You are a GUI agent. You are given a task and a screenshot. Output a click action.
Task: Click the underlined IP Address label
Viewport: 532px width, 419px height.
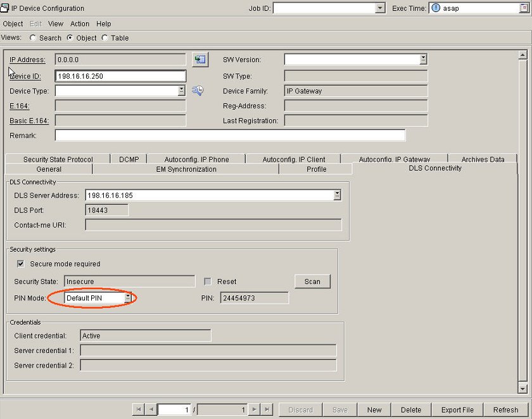(x=27, y=60)
